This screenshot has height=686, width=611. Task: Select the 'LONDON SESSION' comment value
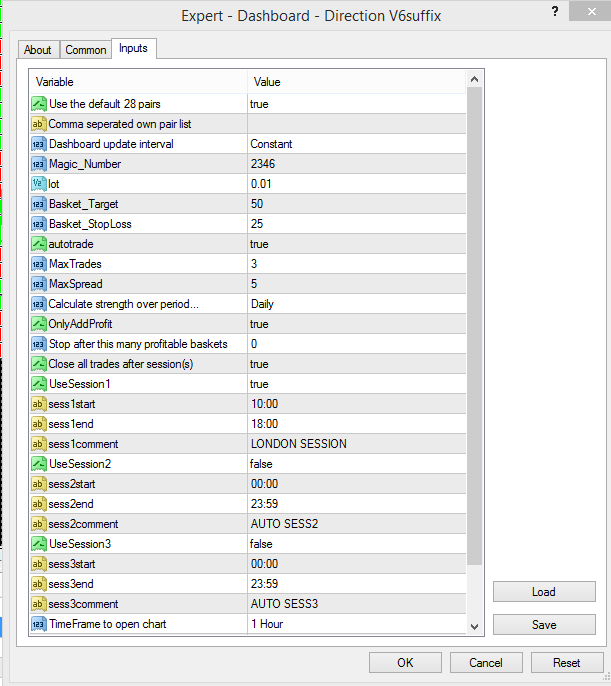click(x=356, y=444)
